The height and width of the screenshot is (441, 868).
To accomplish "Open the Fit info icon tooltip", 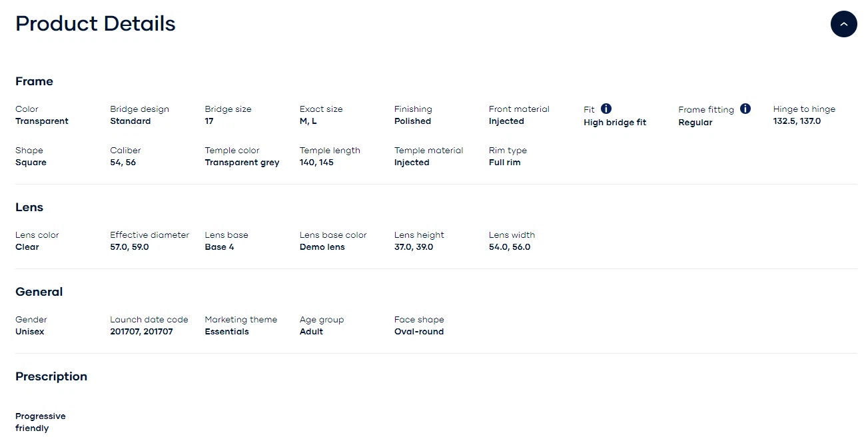I will coord(606,109).
